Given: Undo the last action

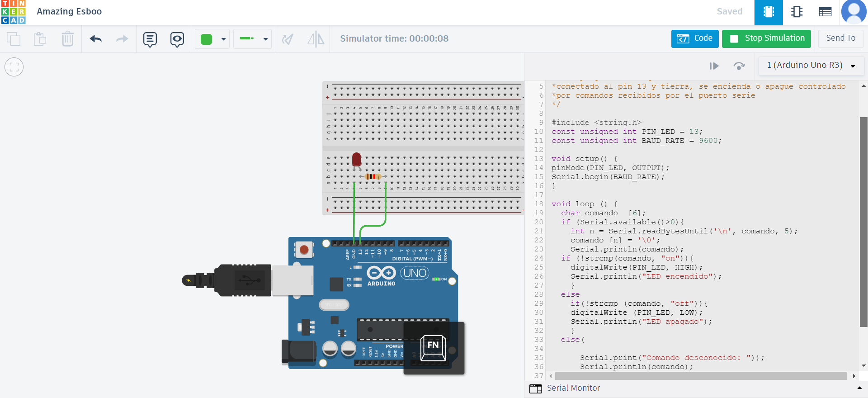Looking at the screenshot, I should 96,39.
